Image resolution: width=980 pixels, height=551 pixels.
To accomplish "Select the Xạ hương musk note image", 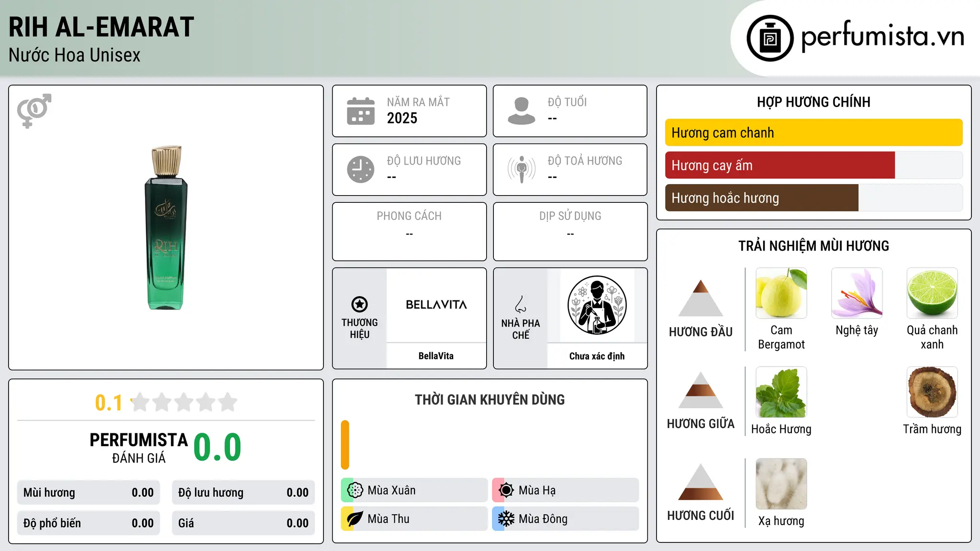I will [x=781, y=484].
